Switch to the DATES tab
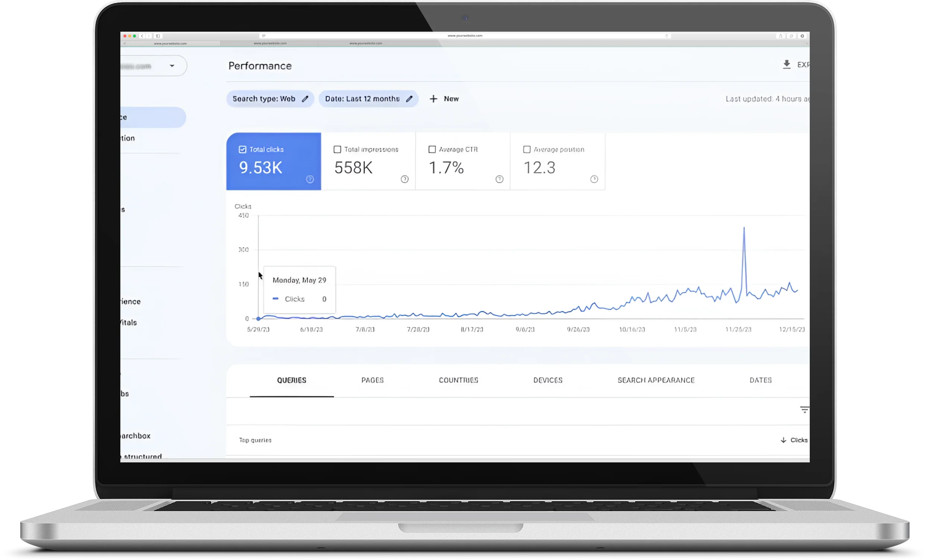Screen dimensions: 926x560 [x=761, y=380]
